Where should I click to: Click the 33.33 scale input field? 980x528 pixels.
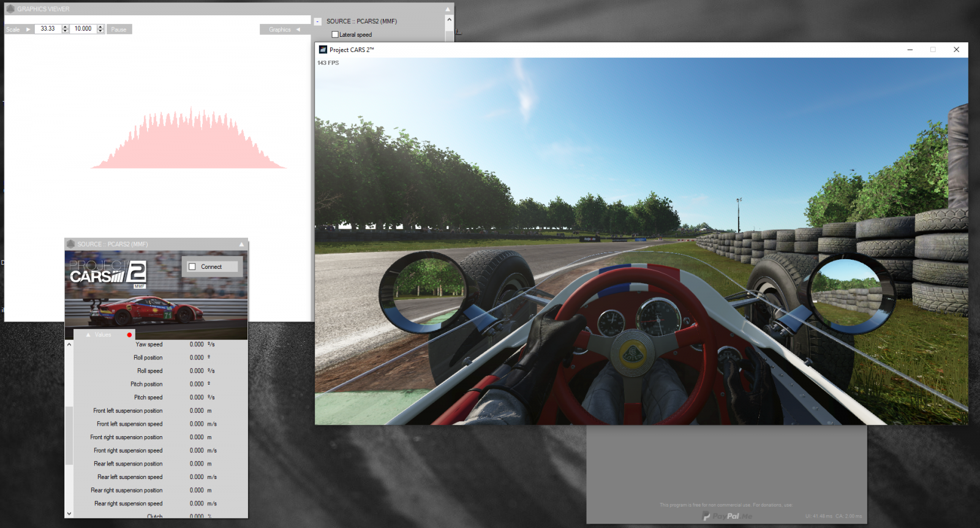pos(48,29)
